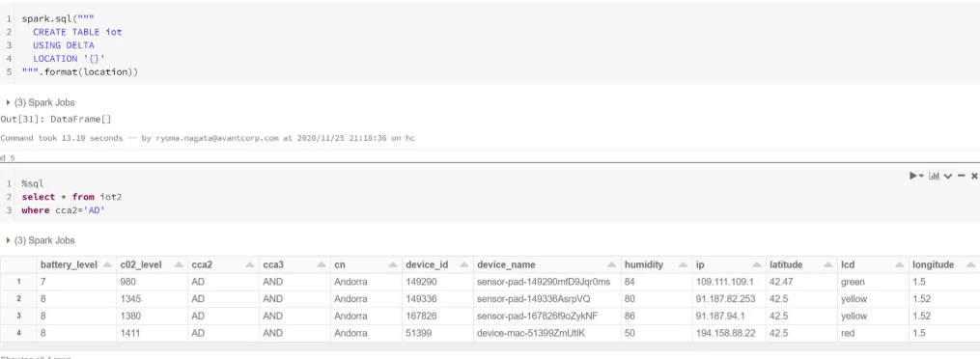This screenshot has height=359, width=980.
Task: Sort by device_name column arrow
Action: click(x=611, y=264)
